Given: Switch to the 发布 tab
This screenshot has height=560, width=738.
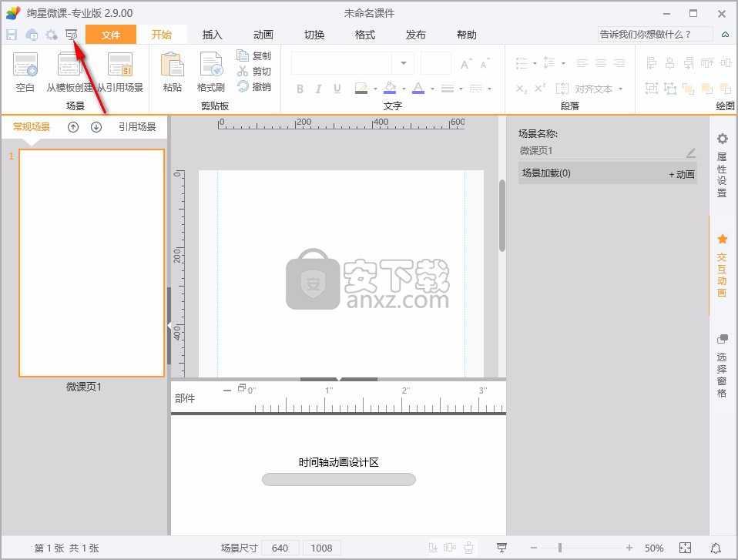Looking at the screenshot, I should (x=415, y=35).
